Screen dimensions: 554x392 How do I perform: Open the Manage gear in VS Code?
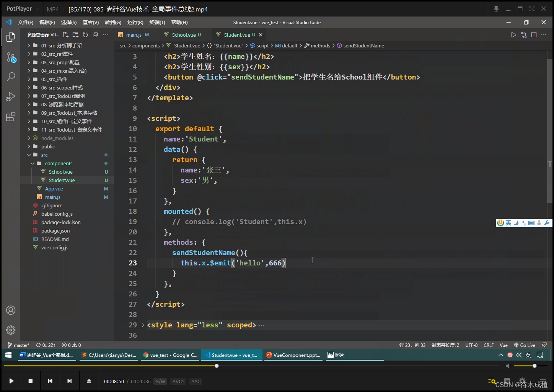click(11, 330)
